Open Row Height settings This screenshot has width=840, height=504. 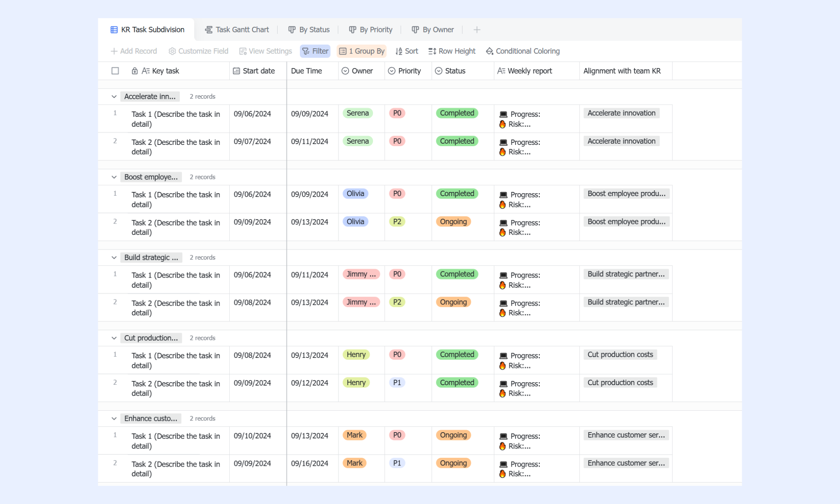451,51
